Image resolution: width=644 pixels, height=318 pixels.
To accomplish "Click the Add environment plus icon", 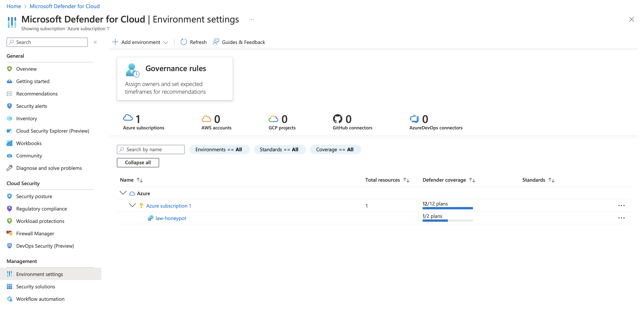I will 115,42.
